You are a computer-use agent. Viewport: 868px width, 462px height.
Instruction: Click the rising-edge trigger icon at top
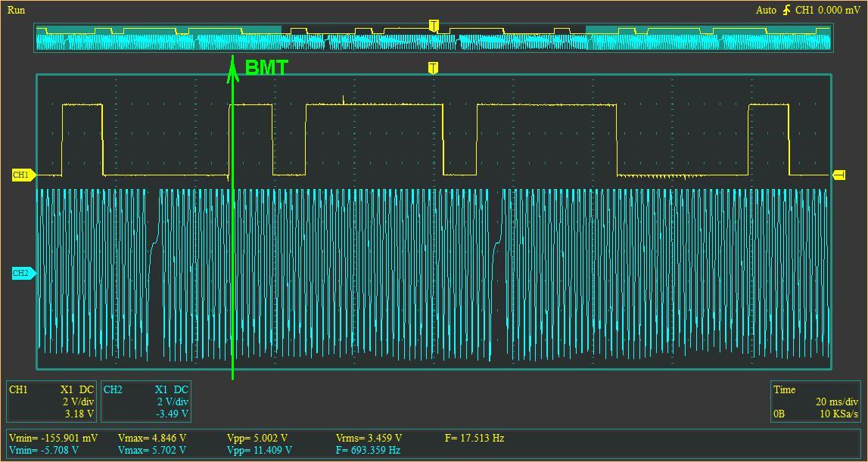click(786, 11)
